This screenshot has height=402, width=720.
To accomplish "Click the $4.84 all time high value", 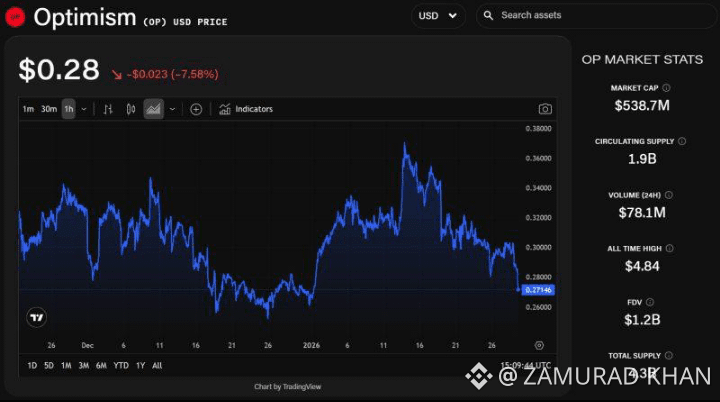I will [x=642, y=266].
